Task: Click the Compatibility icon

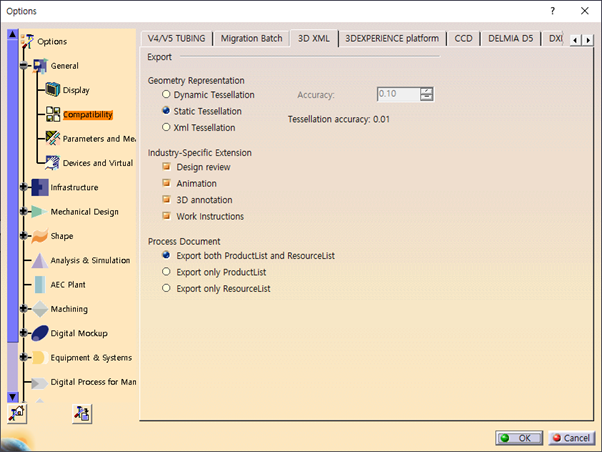Action: (x=53, y=114)
